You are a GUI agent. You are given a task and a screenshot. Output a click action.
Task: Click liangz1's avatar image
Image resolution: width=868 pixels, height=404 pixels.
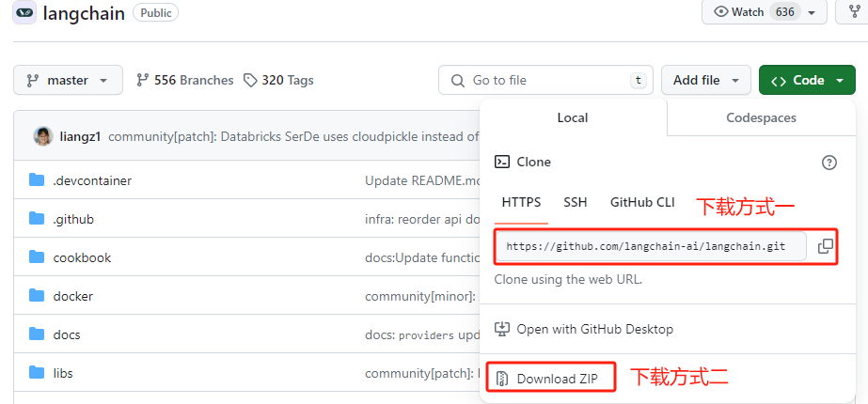click(42, 136)
